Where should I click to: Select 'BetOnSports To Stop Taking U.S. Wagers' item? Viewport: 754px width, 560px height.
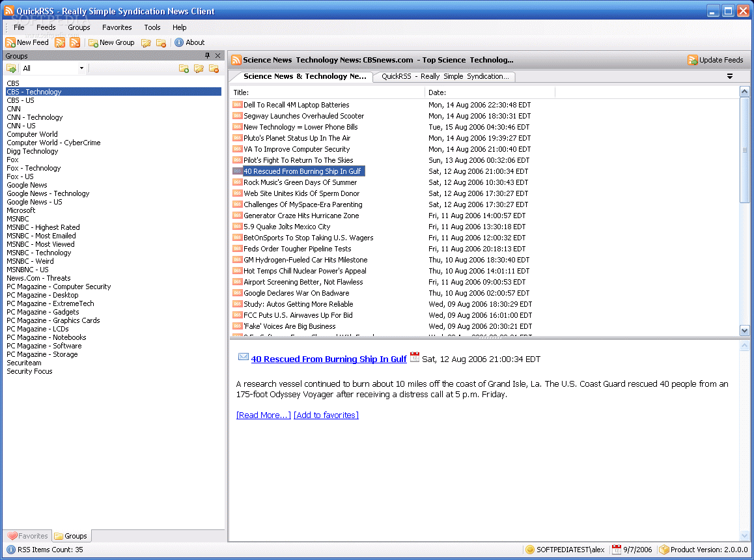[308, 238]
